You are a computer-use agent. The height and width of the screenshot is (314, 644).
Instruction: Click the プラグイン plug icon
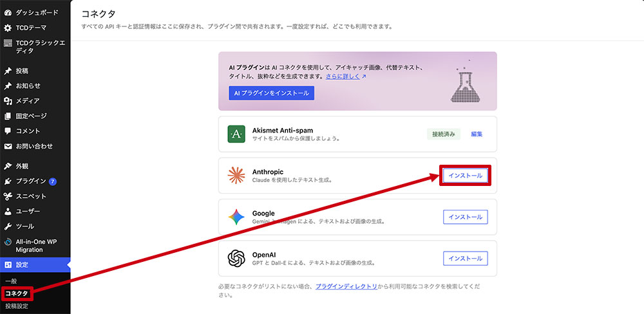tap(8, 181)
